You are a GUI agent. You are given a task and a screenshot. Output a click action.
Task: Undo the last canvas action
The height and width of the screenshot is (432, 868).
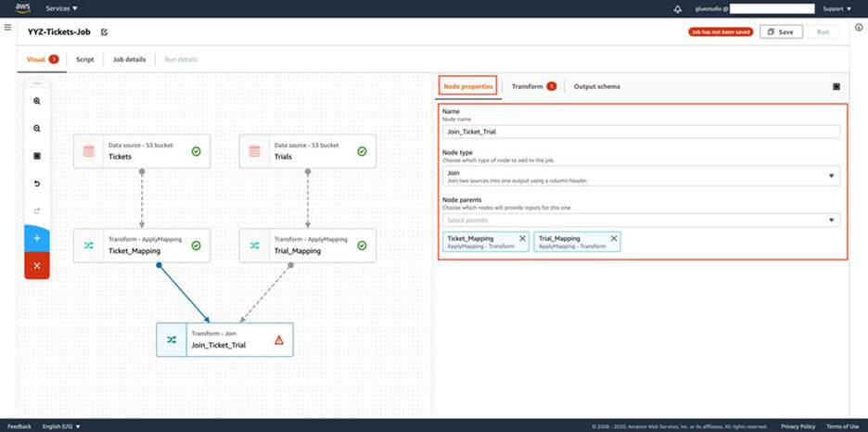point(37,184)
